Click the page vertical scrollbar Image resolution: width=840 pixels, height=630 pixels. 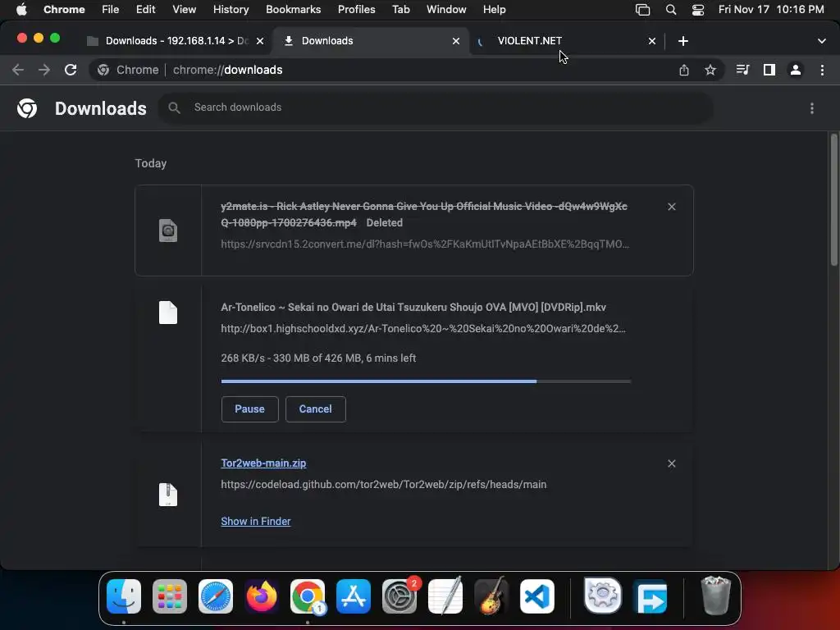click(833, 199)
